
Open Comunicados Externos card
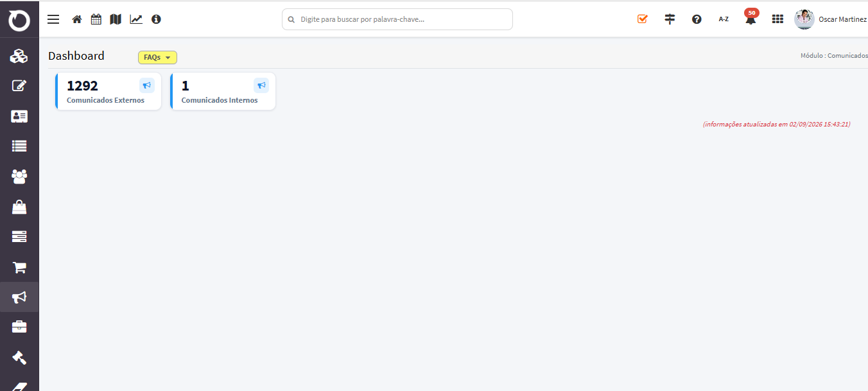tap(108, 91)
